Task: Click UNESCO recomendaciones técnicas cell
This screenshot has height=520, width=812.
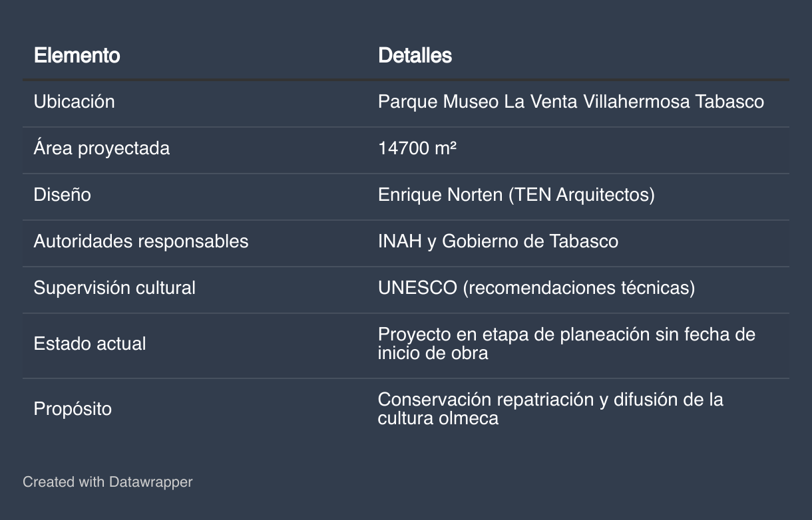Action: pyautogui.click(x=536, y=288)
